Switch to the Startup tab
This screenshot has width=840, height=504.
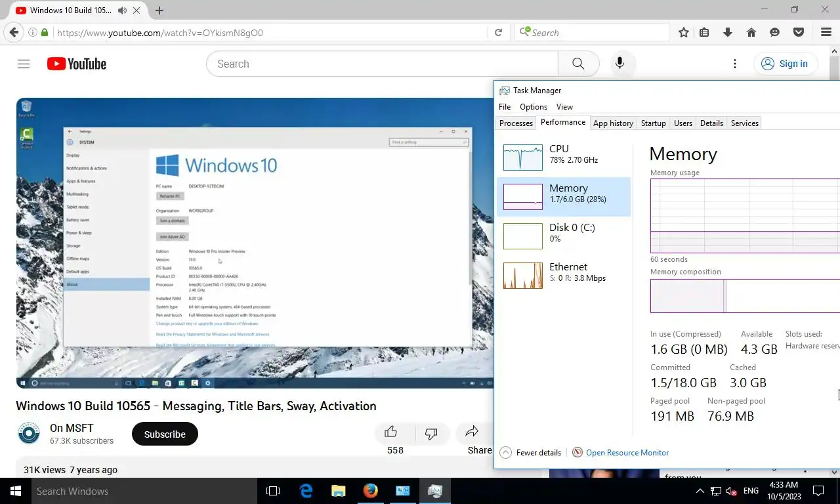click(654, 123)
